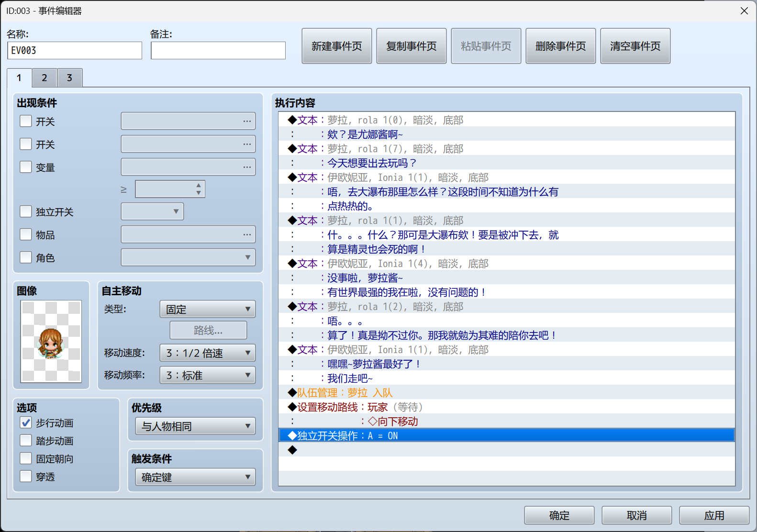Screen dimensions: 757x532
Task: Check the 变量 condition checkbox
Action: pyautogui.click(x=26, y=167)
